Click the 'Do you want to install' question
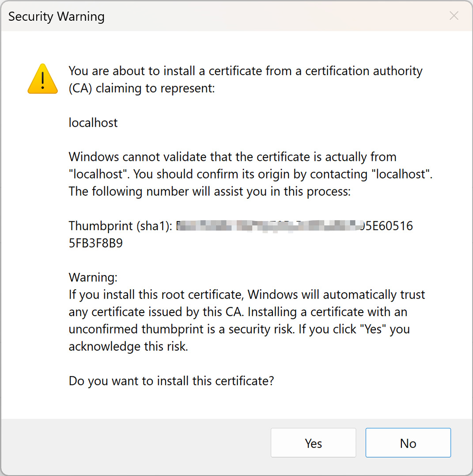The width and height of the screenshot is (473, 476). tap(171, 381)
